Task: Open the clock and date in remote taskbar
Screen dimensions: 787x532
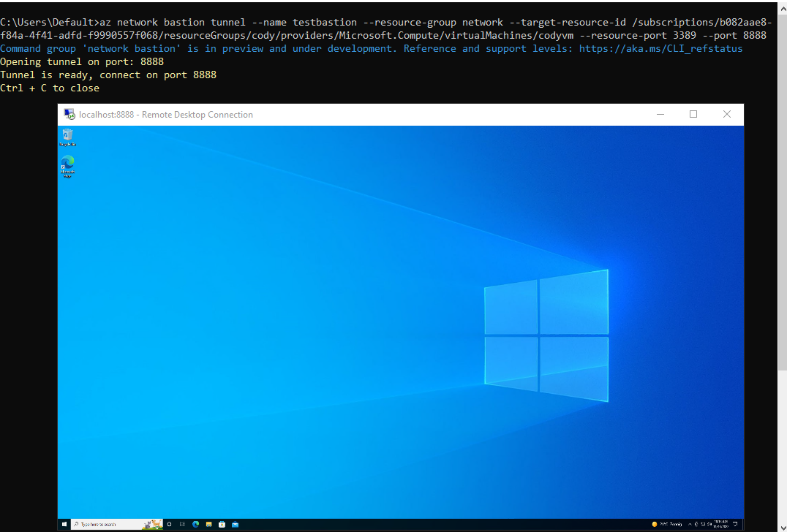Action: click(721, 524)
